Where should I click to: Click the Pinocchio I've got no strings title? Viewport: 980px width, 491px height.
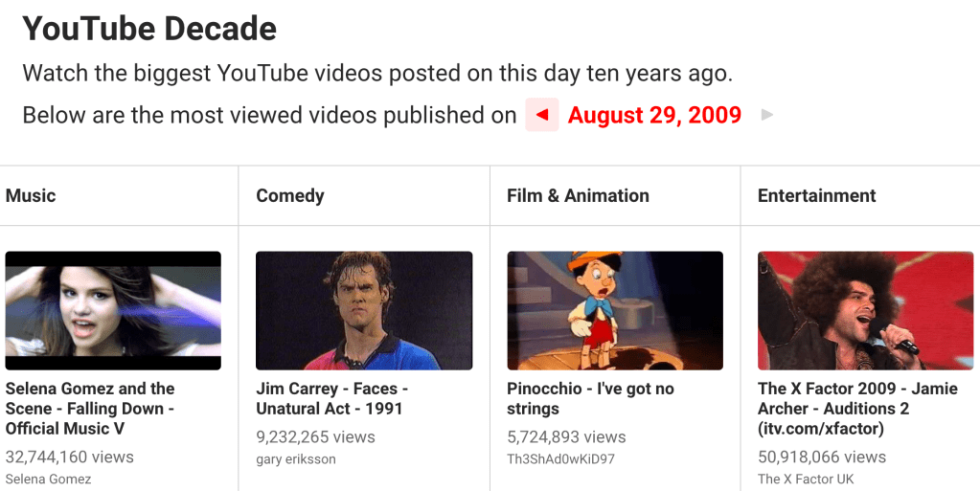click(x=590, y=398)
